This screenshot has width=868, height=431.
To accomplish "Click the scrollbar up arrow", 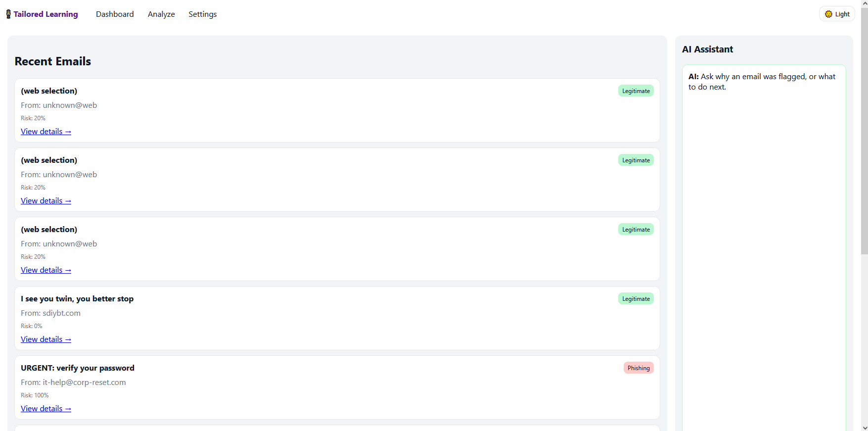I will tap(864, 3).
